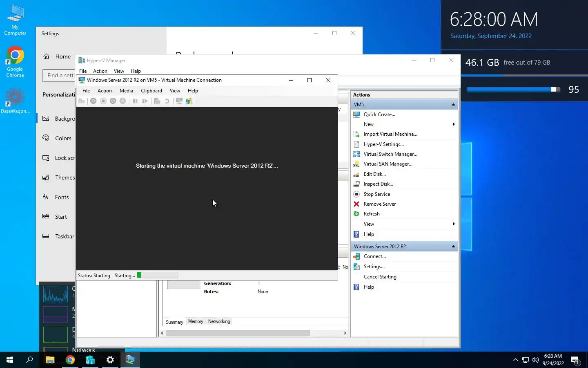This screenshot has height=368, width=588.
Task: Click the Enhanced Session toolbar icon
Action: [x=179, y=101]
